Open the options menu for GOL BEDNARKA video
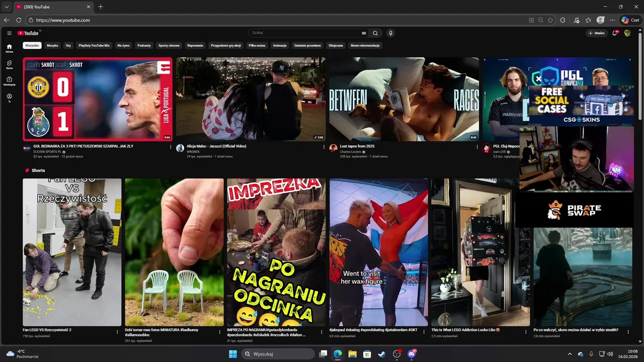 coord(171,147)
